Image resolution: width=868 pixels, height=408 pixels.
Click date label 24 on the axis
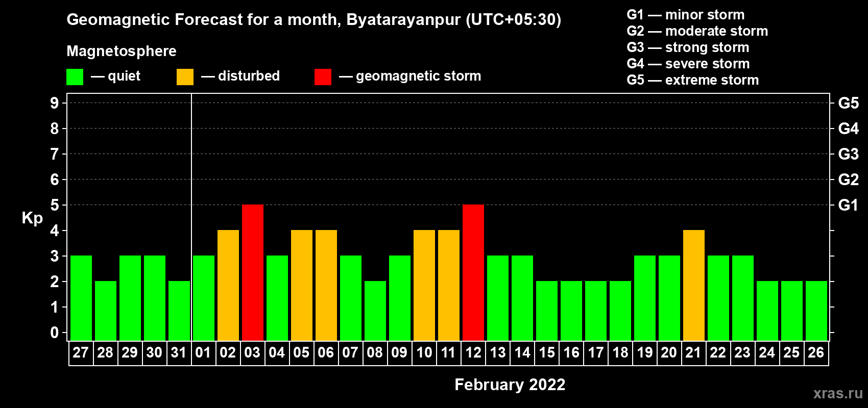pyautogui.click(x=767, y=352)
